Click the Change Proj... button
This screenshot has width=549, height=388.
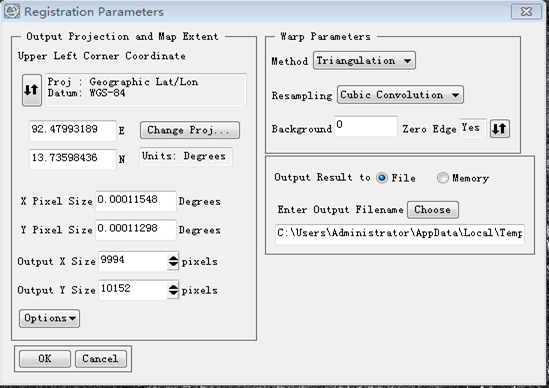(x=190, y=130)
